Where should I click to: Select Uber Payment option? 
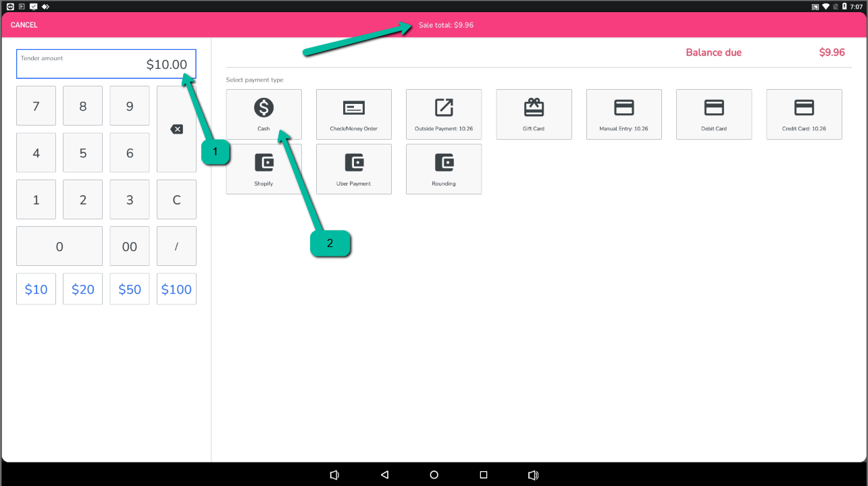point(353,169)
